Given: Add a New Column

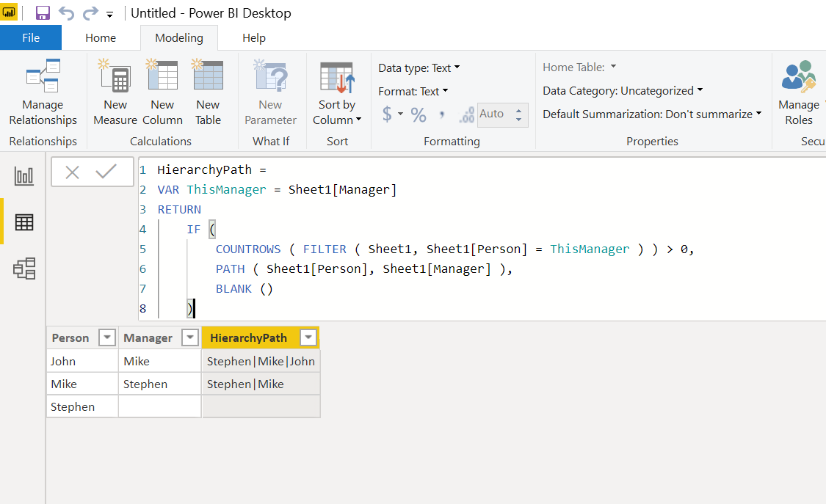Looking at the screenshot, I should [x=162, y=92].
